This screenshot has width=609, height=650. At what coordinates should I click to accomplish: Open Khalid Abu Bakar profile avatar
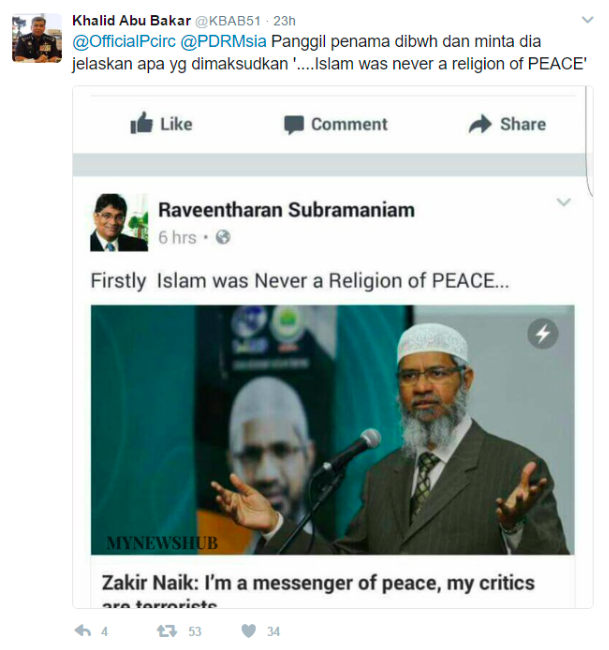click(37, 38)
